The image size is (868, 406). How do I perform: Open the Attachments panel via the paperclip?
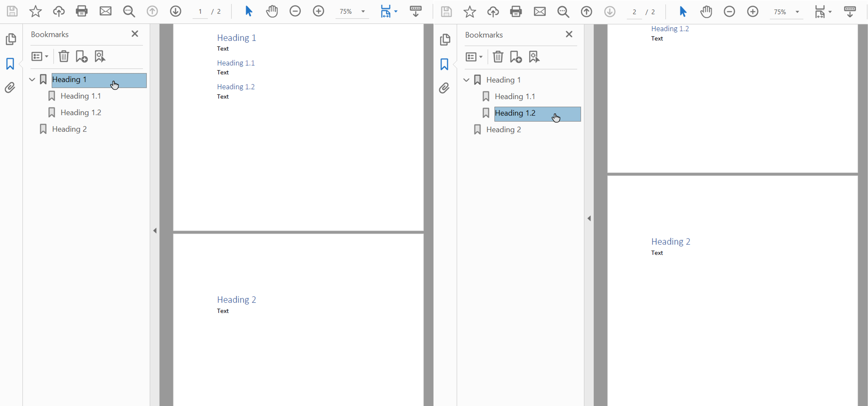10,88
